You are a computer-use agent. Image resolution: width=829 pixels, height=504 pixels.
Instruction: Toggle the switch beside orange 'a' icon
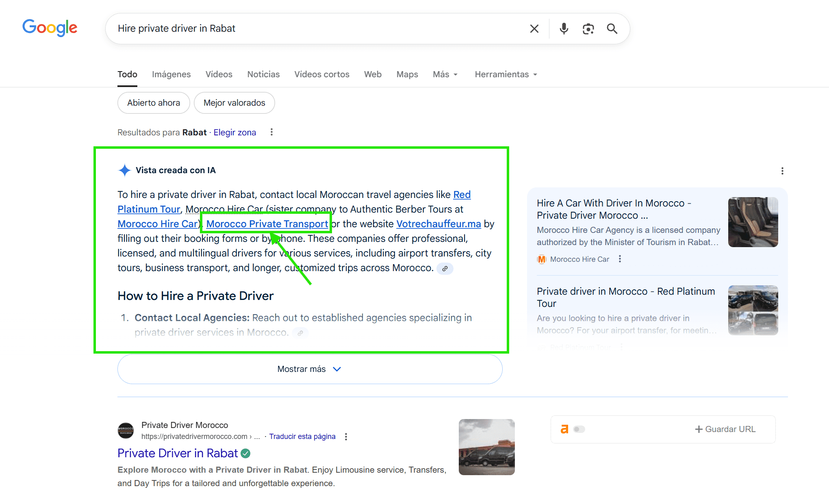(x=579, y=429)
